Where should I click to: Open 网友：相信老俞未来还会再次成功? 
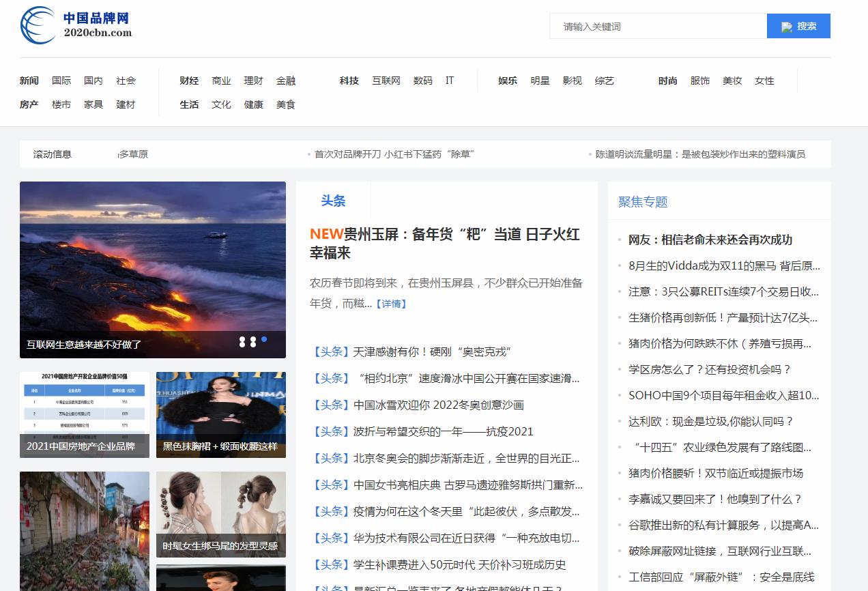(x=710, y=240)
